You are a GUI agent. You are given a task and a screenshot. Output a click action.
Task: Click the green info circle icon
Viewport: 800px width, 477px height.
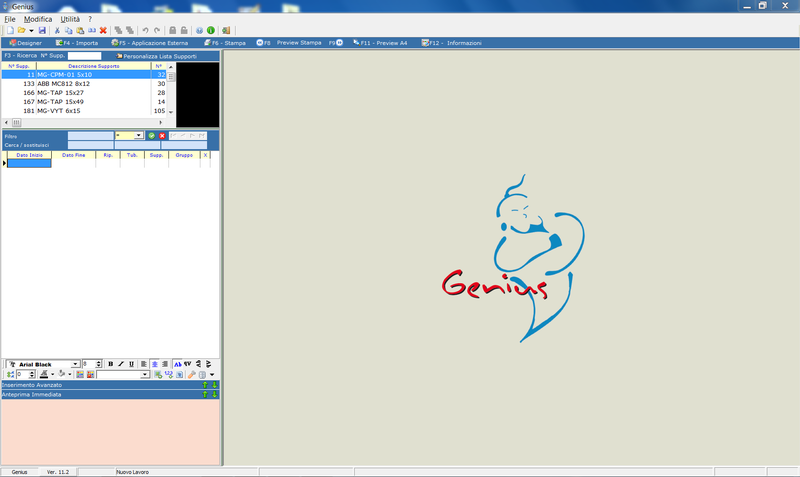click(211, 31)
